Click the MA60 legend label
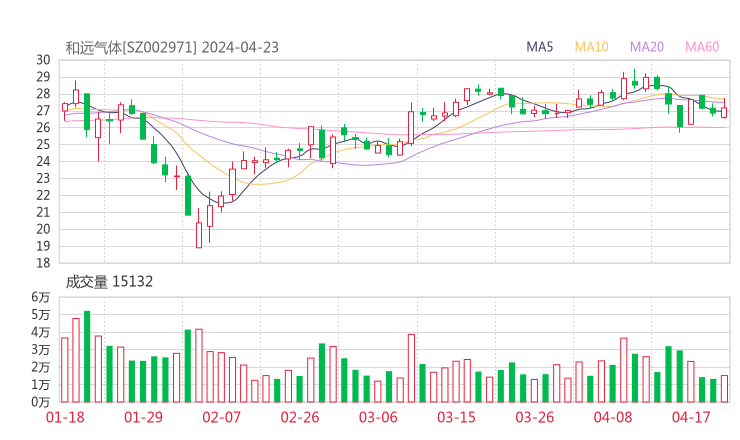This screenshot has width=740, height=440. [x=702, y=47]
